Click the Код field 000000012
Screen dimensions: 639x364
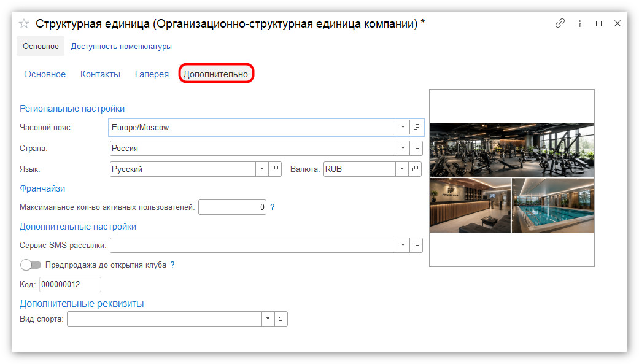[x=70, y=285]
